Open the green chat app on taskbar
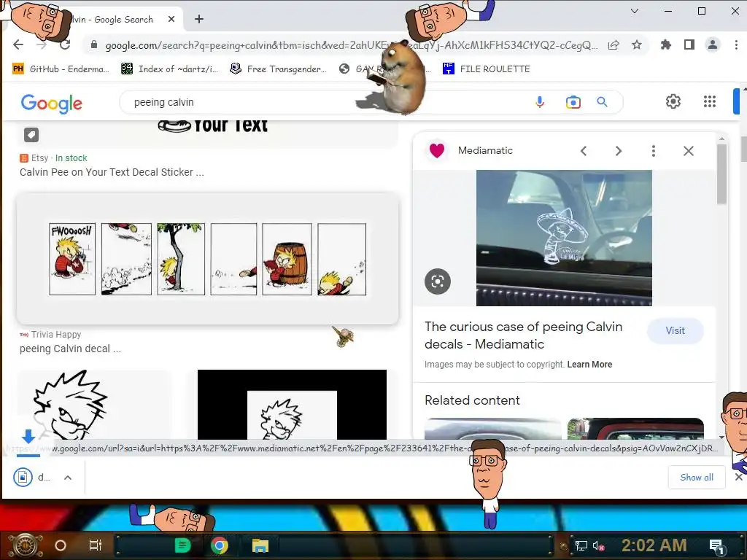The image size is (747, 560). click(x=183, y=545)
